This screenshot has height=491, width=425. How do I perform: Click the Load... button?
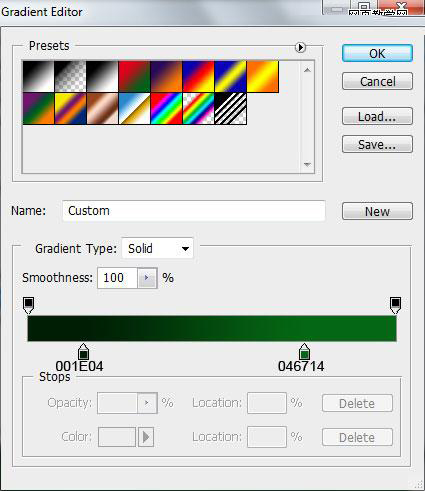coord(377,116)
